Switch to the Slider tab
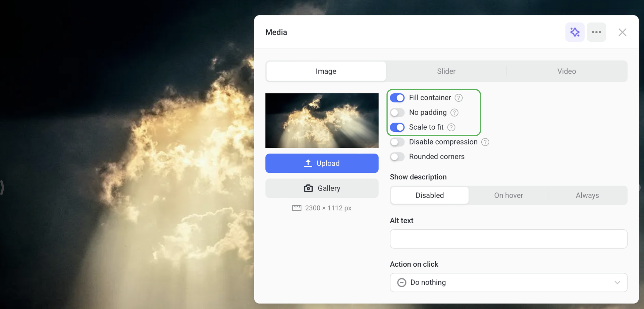 coord(446,71)
